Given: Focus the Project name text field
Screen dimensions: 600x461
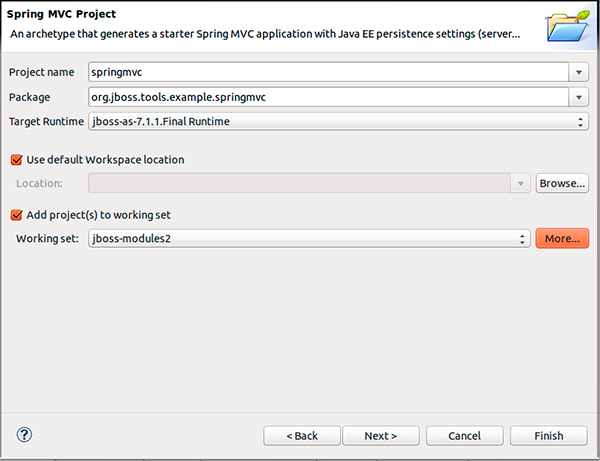Looking at the screenshot, I should click(329, 72).
